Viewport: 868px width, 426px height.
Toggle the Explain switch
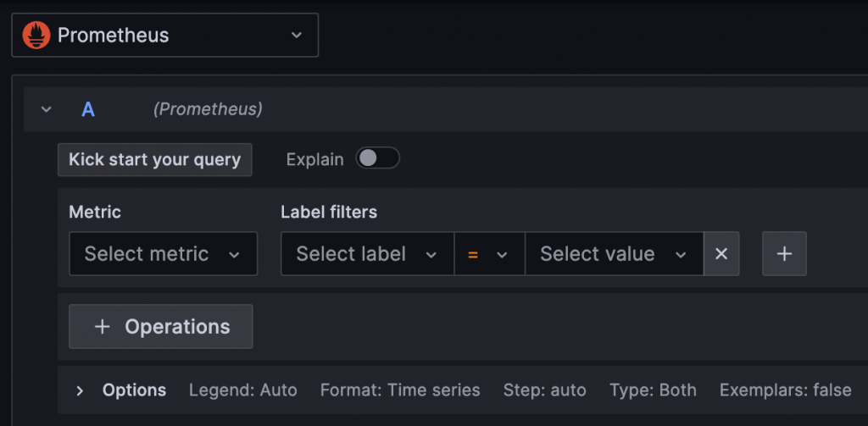[377, 158]
